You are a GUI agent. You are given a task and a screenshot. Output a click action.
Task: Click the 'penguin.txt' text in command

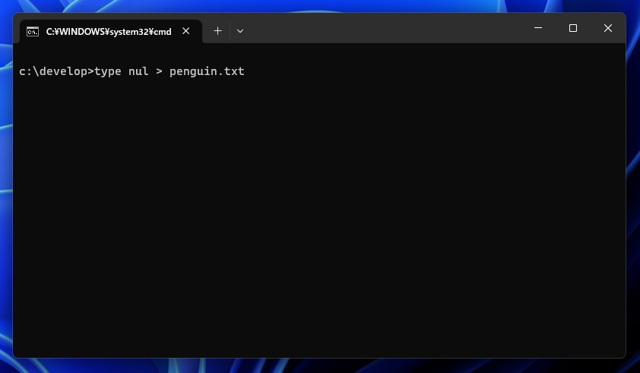click(207, 71)
